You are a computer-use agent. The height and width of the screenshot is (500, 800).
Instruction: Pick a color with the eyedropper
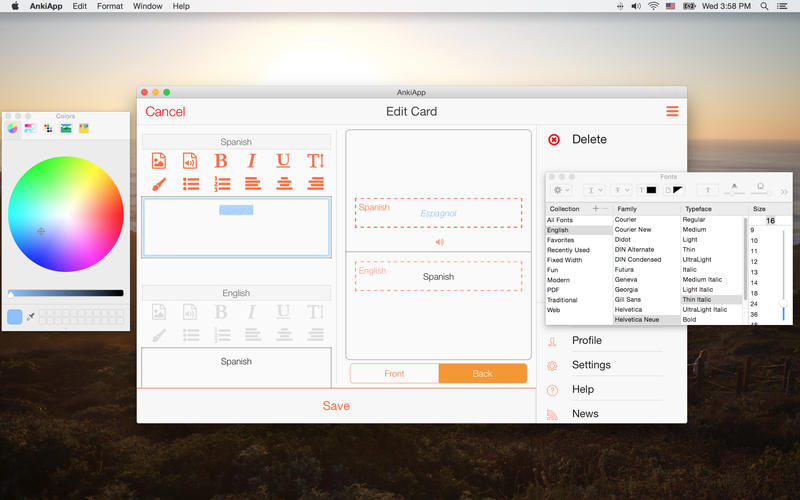pyautogui.click(x=31, y=317)
